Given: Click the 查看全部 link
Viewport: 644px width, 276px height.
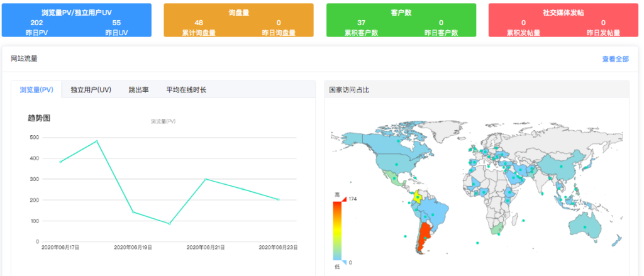Looking at the screenshot, I should point(614,59).
